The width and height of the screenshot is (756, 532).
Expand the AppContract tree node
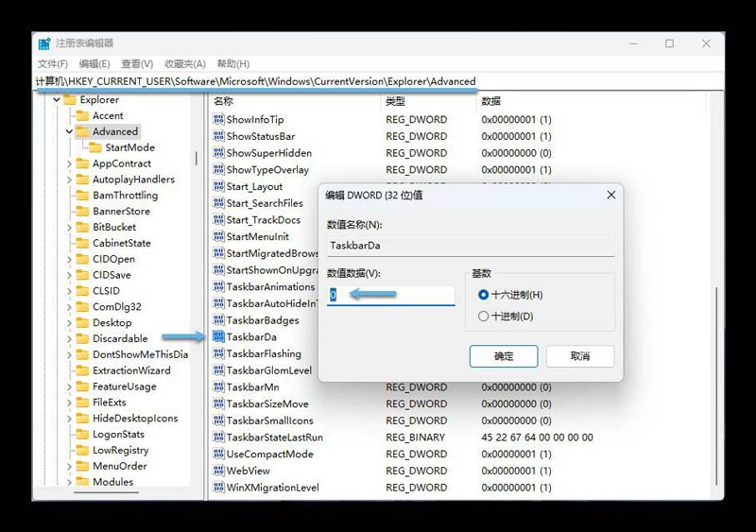[69, 163]
